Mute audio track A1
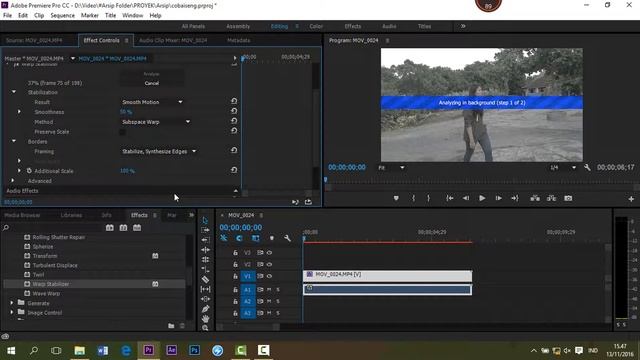Viewport: 640px width, 360px height. [269, 289]
